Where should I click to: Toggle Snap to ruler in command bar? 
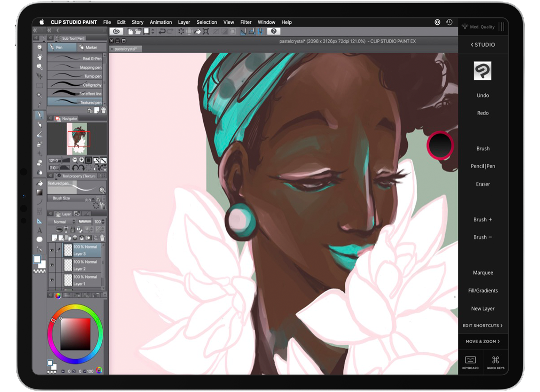[x=244, y=31]
